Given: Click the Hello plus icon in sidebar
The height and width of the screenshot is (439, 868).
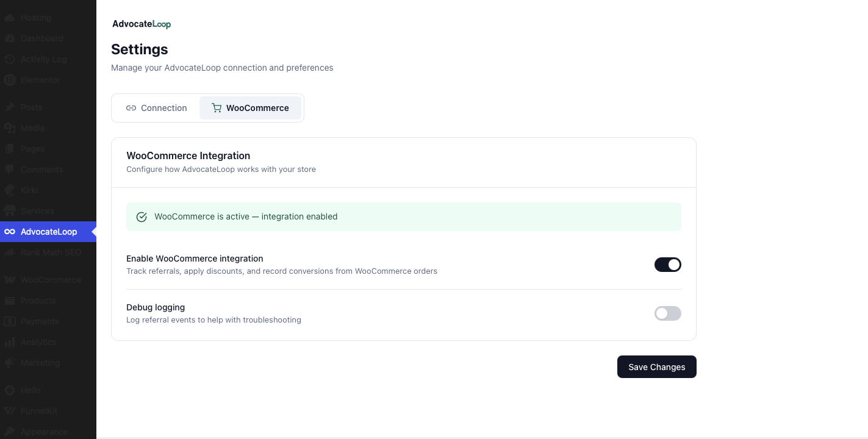Looking at the screenshot, I should (10, 390).
